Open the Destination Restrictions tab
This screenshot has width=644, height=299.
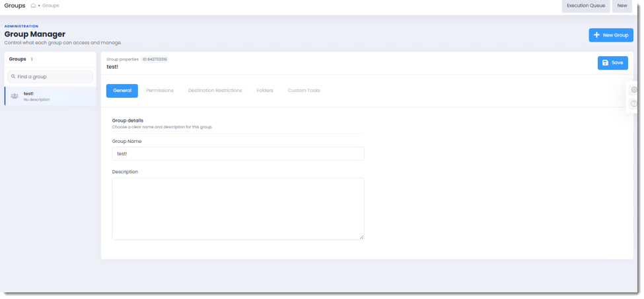215,91
